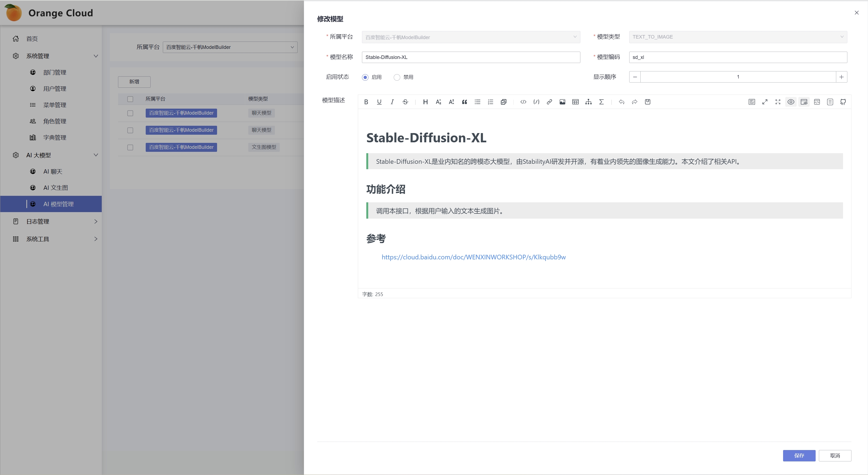868x475 pixels.
Task: Redo the last edit
Action: coord(634,102)
